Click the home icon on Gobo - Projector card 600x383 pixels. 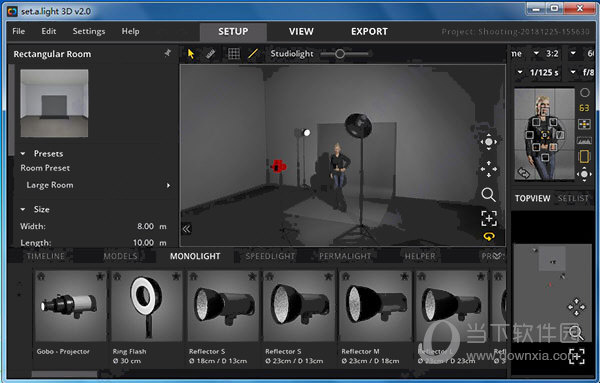[41, 276]
